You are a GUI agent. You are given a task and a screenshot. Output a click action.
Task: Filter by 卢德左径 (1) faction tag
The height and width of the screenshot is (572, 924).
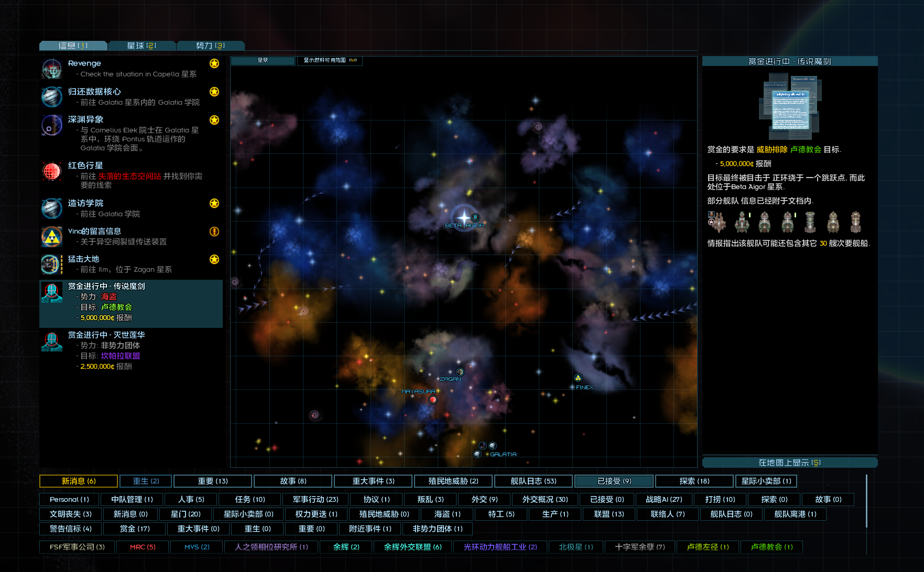click(x=708, y=547)
